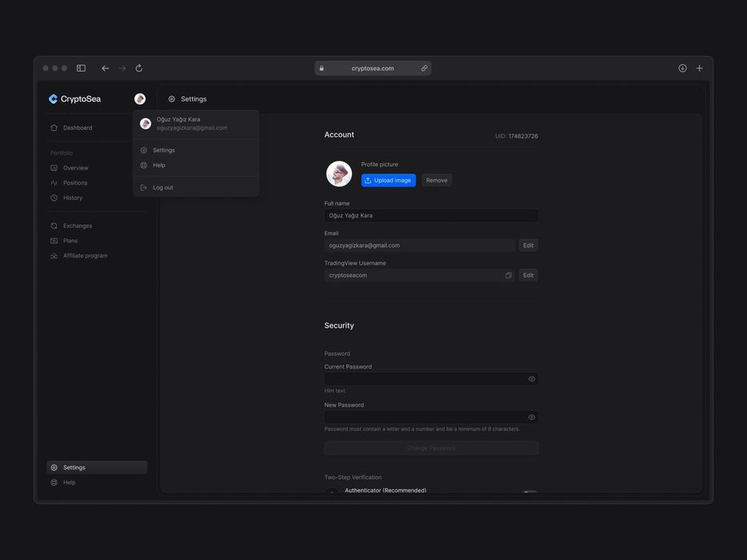
Task: Click the Full name input field
Action: point(431,215)
